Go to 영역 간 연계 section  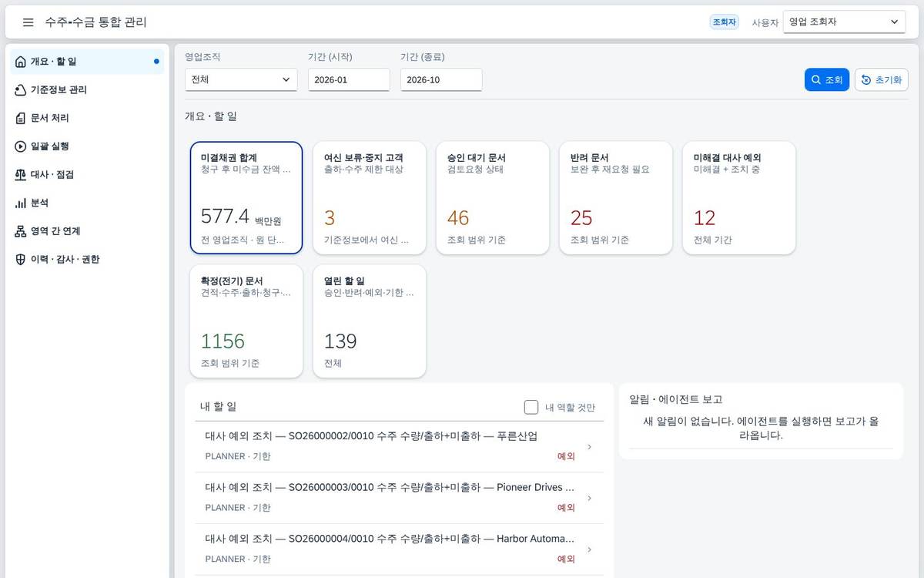(87, 231)
